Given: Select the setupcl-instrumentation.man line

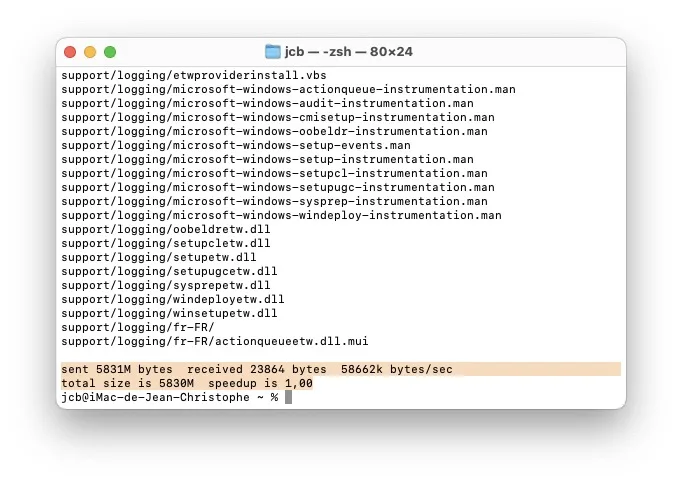Looking at the screenshot, I should coord(274,173).
